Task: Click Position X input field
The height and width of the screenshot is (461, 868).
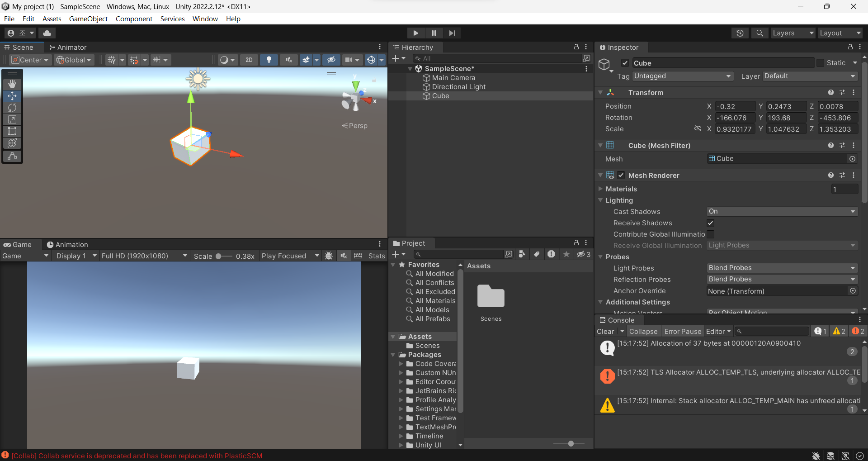Action: (735, 106)
